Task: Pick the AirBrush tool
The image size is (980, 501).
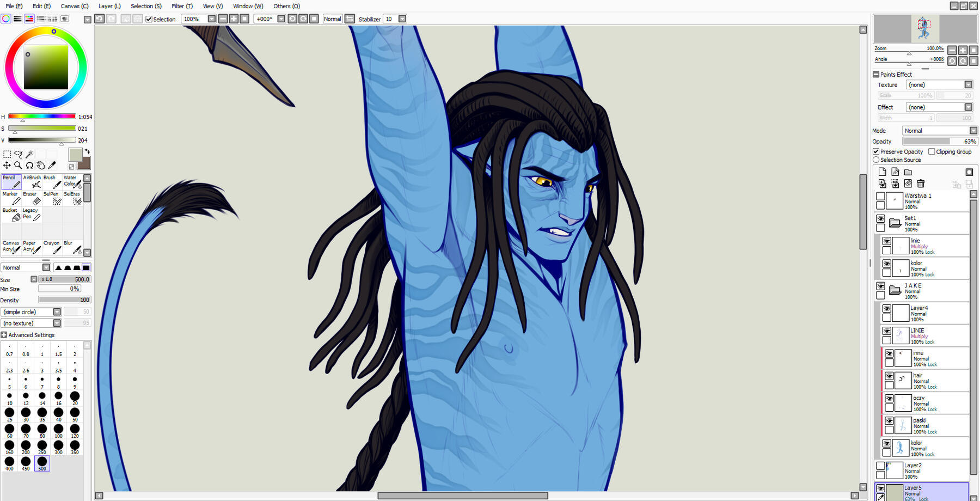Action: (32, 182)
